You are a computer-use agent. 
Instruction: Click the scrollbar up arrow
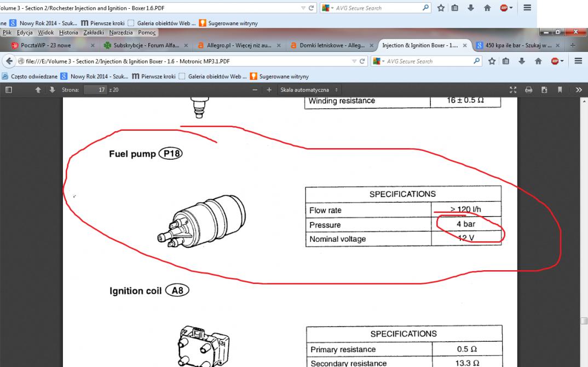point(584,101)
